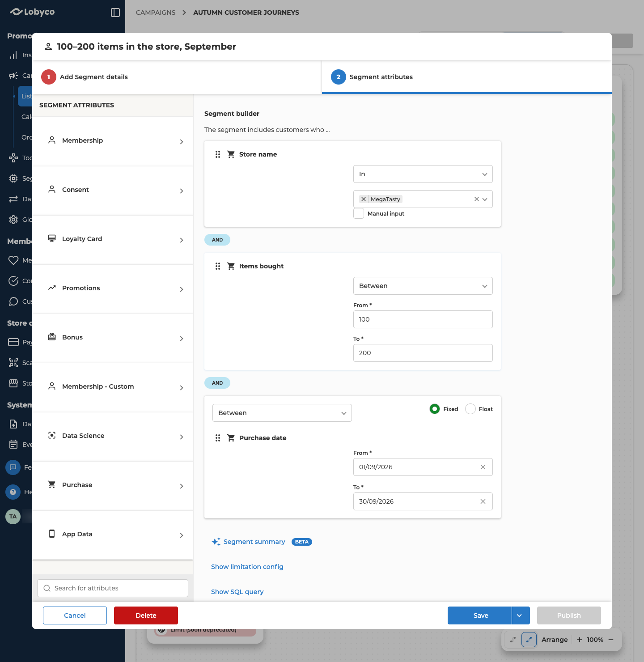The height and width of the screenshot is (662, 644).
Task: Expand the Membership attribute group
Action: pos(113,141)
